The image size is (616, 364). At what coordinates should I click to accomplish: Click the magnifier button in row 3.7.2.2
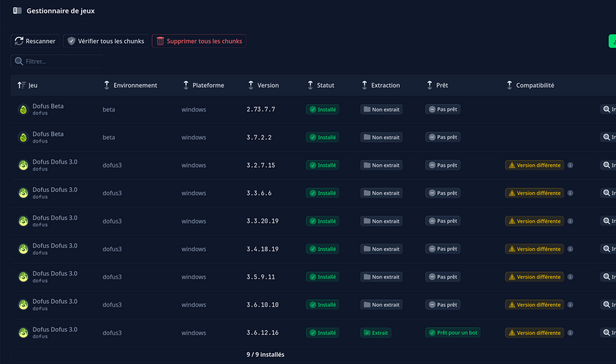click(608, 137)
